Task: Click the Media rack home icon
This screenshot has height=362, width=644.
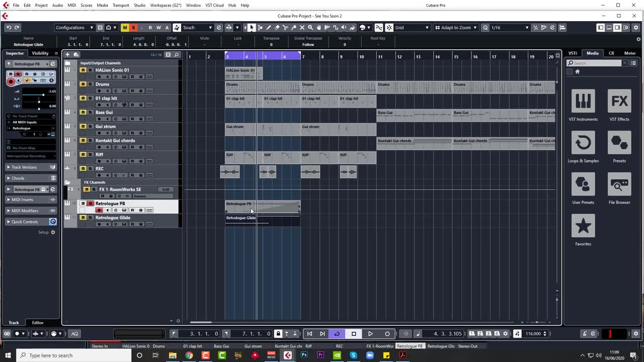Action: coord(577,72)
